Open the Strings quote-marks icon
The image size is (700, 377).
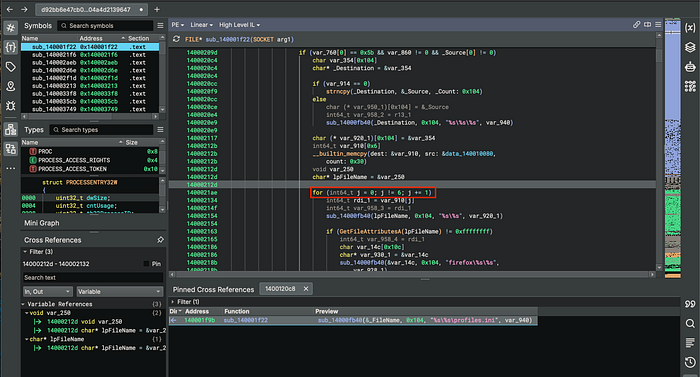click(x=690, y=304)
